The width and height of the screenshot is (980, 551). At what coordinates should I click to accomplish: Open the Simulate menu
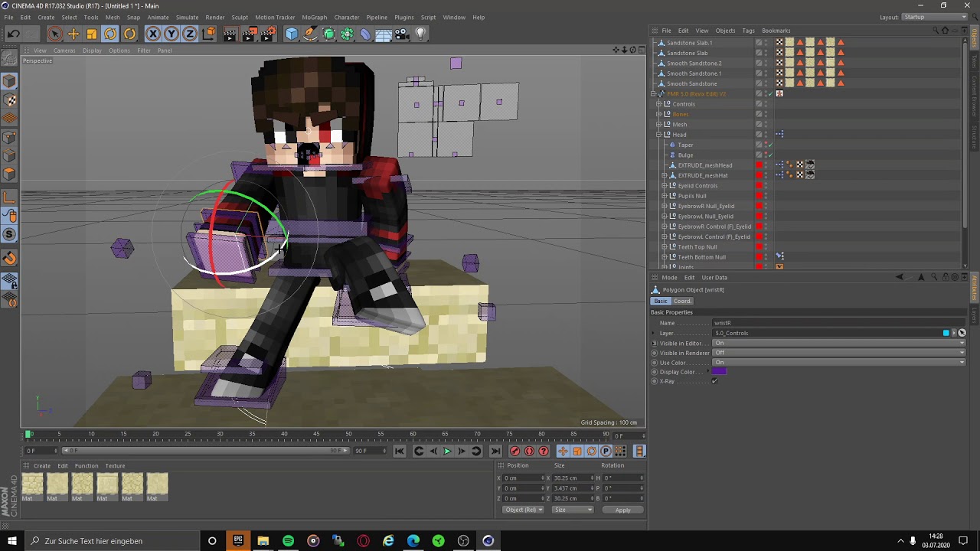point(187,17)
